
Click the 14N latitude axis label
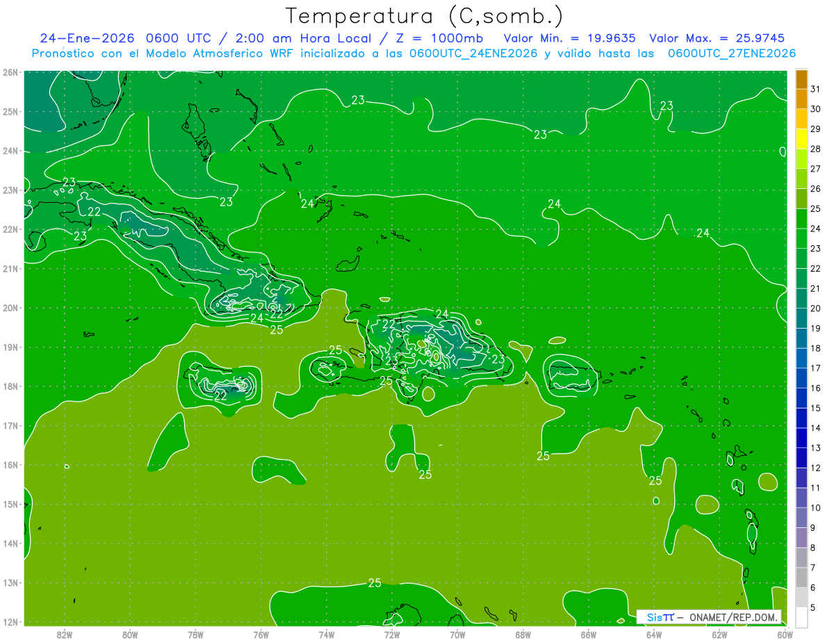(10, 543)
